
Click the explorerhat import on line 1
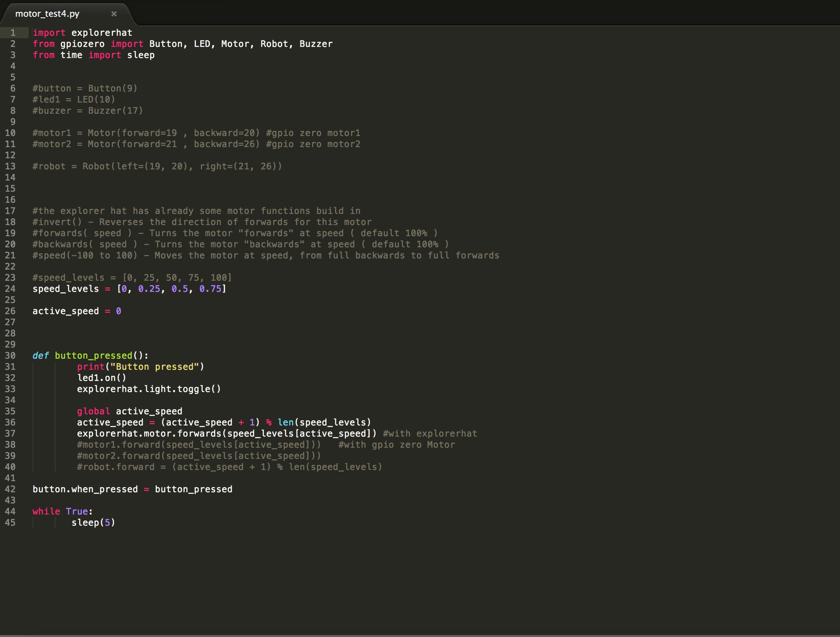coord(102,33)
